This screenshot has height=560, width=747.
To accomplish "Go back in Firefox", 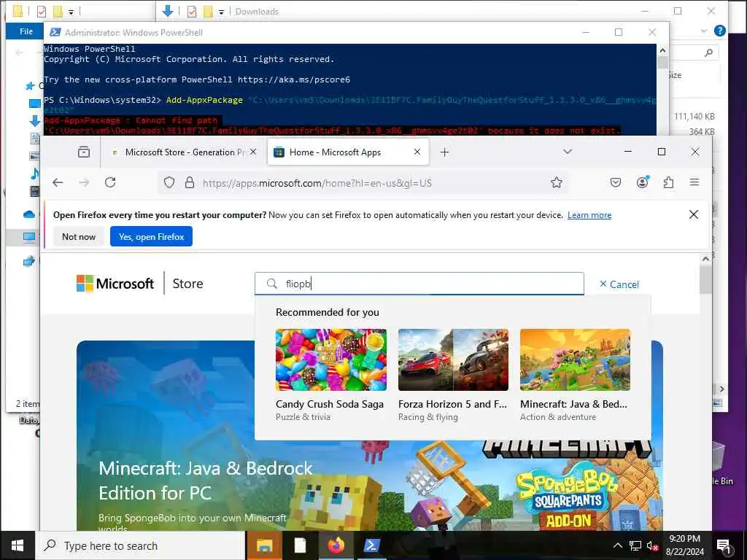I will [58, 182].
